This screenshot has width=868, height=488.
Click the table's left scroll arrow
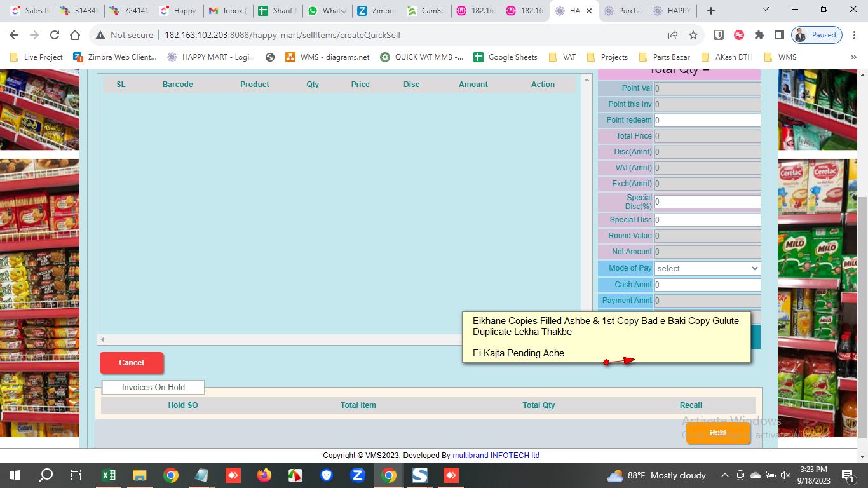click(102, 340)
